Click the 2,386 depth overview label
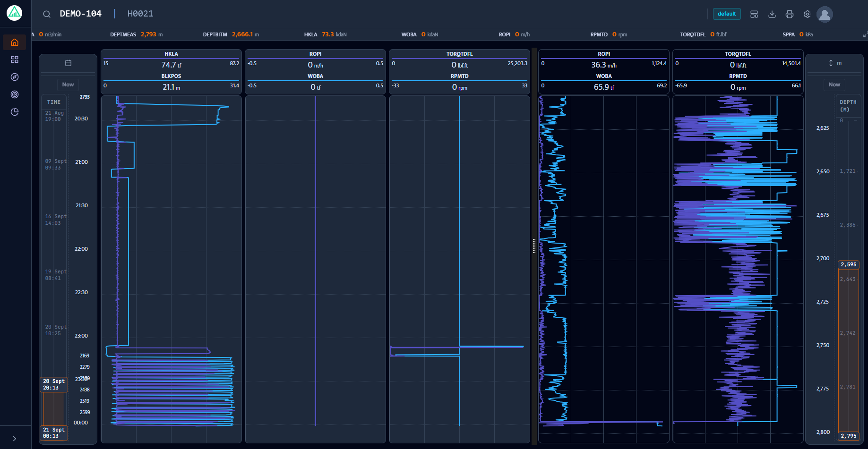868x449 pixels. coord(848,225)
